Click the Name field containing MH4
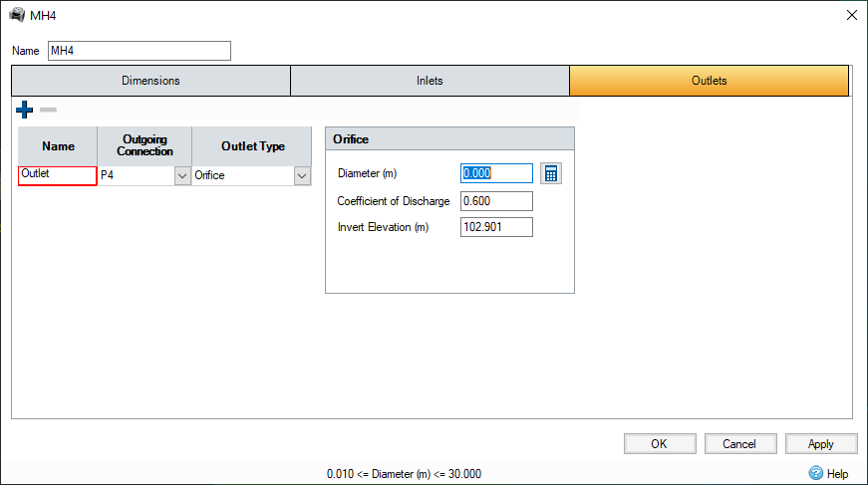This screenshot has height=485, width=868. coord(140,51)
